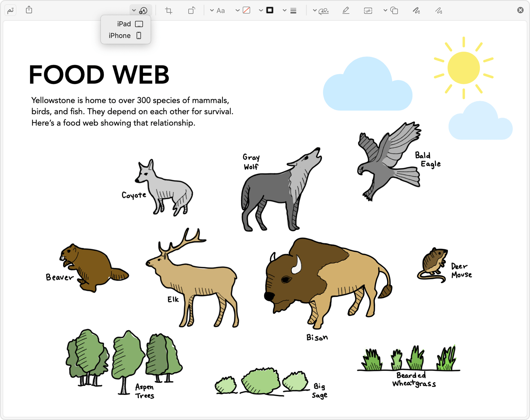Choose iPhone from the device menu
This screenshot has height=420, width=530.
[126, 36]
